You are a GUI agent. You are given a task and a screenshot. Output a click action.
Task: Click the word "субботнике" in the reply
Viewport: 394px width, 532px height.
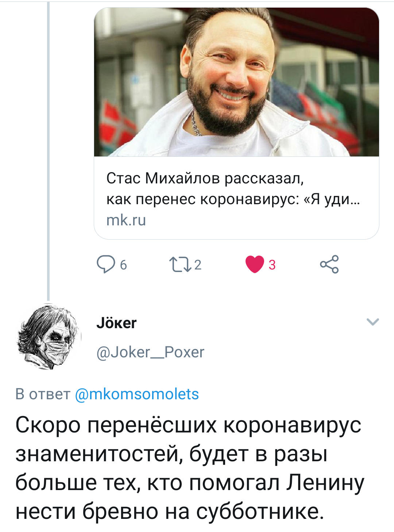(x=260, y=511)
